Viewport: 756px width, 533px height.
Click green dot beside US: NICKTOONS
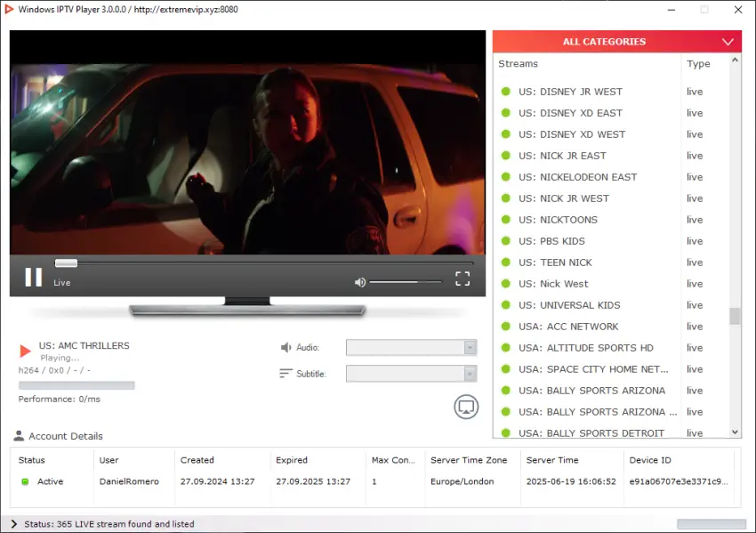506,220
